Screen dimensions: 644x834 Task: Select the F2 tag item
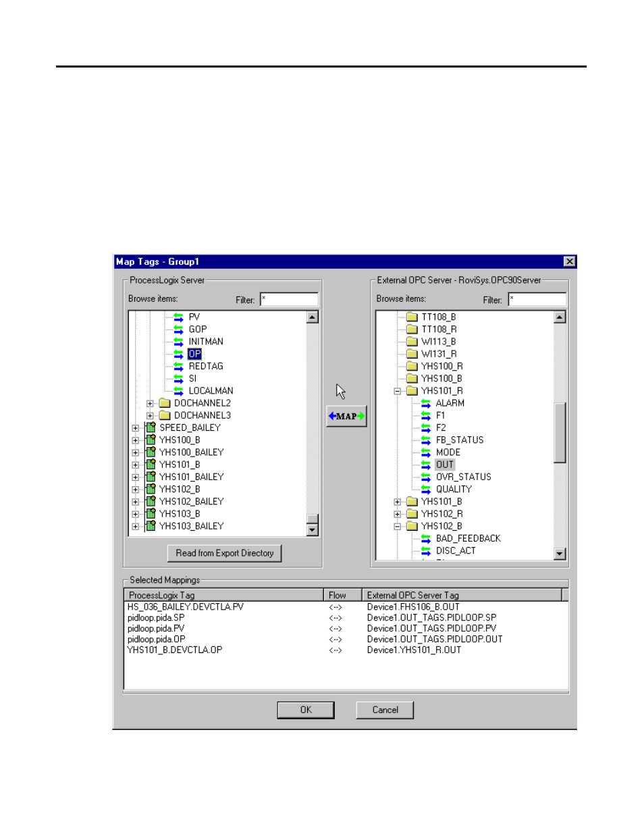pyautogui.click(x=441, y=428)
